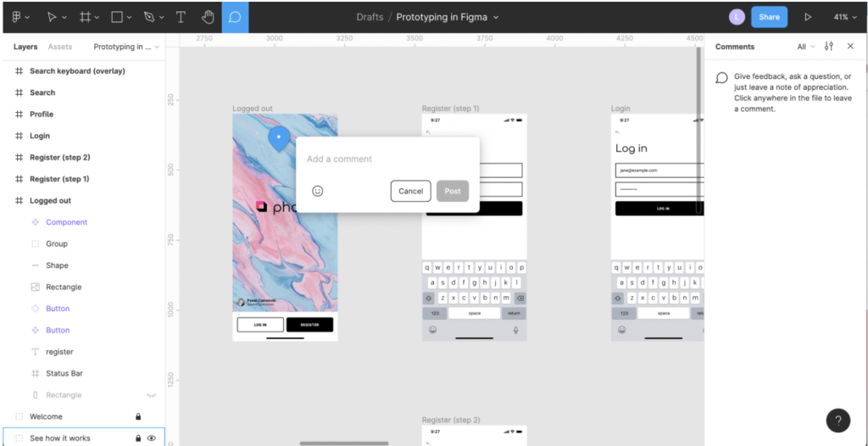
Task: Click the blue comment pin on canvas
Action: 279,138
